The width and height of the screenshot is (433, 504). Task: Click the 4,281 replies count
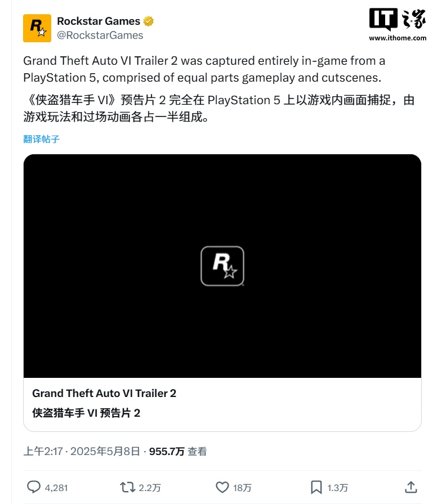(x=56, y=488)
